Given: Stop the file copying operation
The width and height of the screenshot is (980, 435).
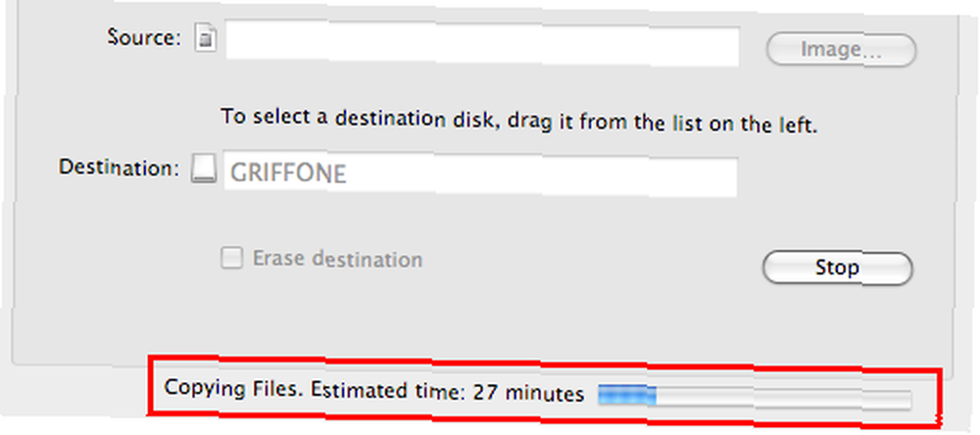Looking at the screenshot, I should (x=838, y=268).
